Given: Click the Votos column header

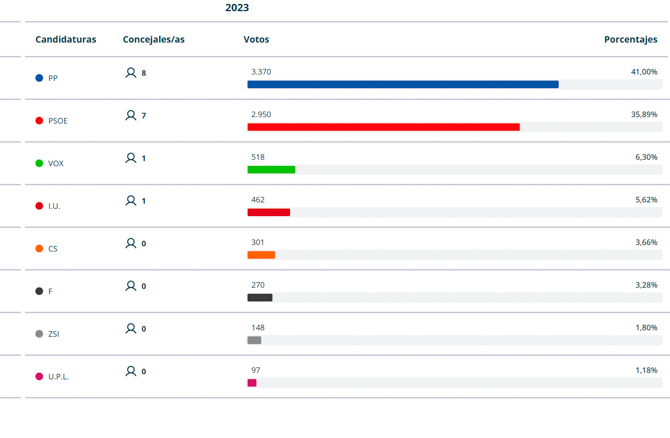Looking at the screenshot, I should click(x=256, y=40).
